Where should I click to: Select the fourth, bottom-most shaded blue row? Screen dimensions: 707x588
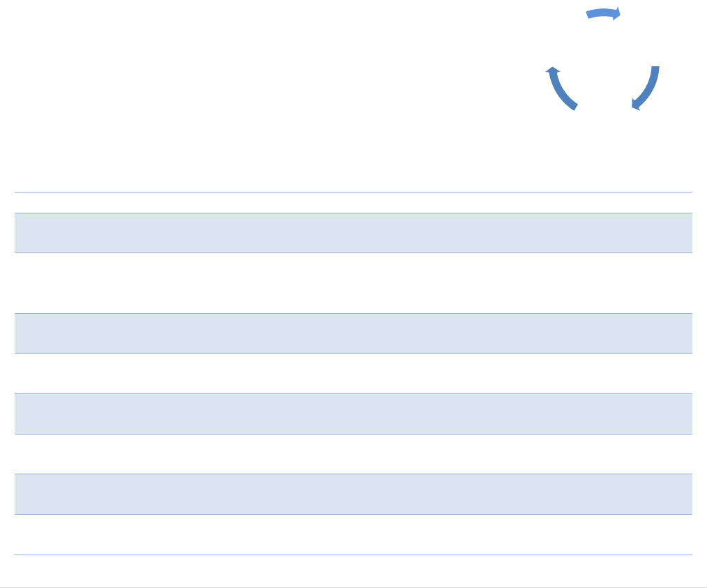click(x=353, y=494)
